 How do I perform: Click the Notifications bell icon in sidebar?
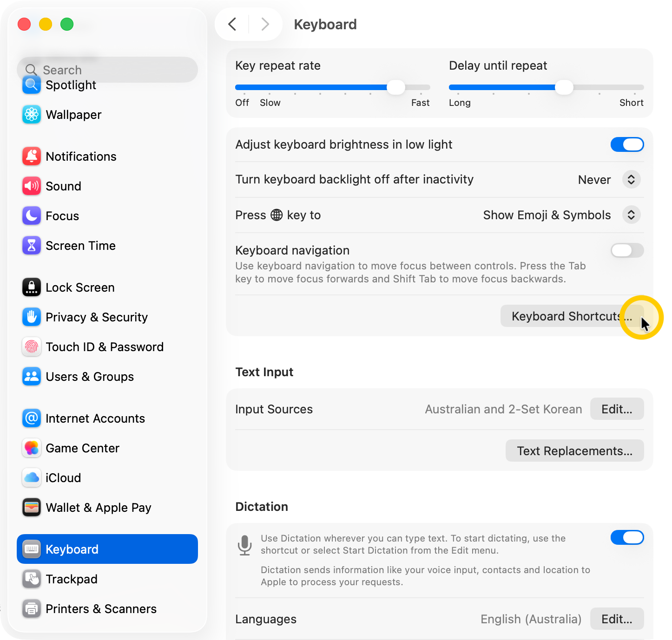tap(32, 157)
